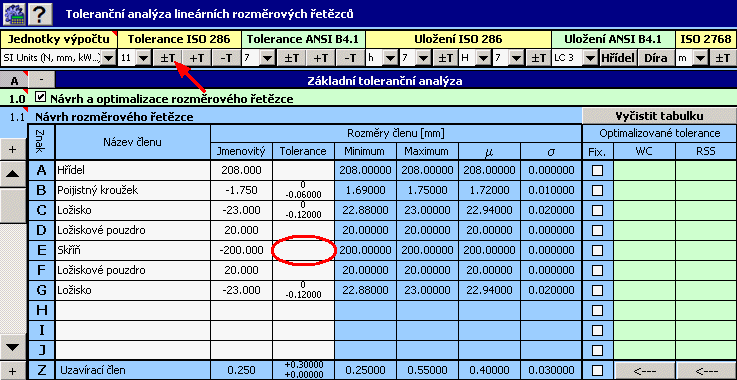The image size is (737, 380).
Task: Apply ±T under ISO 2768
Action: 722,58
